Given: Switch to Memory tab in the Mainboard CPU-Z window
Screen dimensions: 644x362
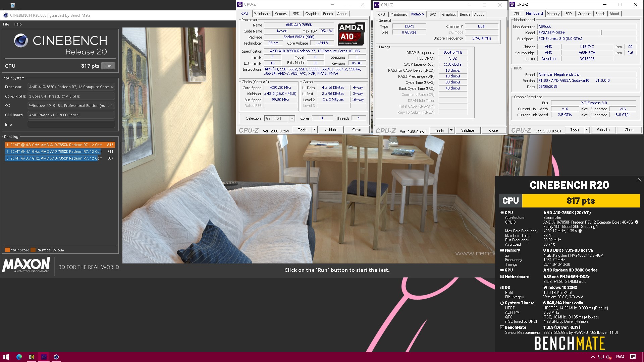Looking at the screenshot, I should click(x=553, y=14).
